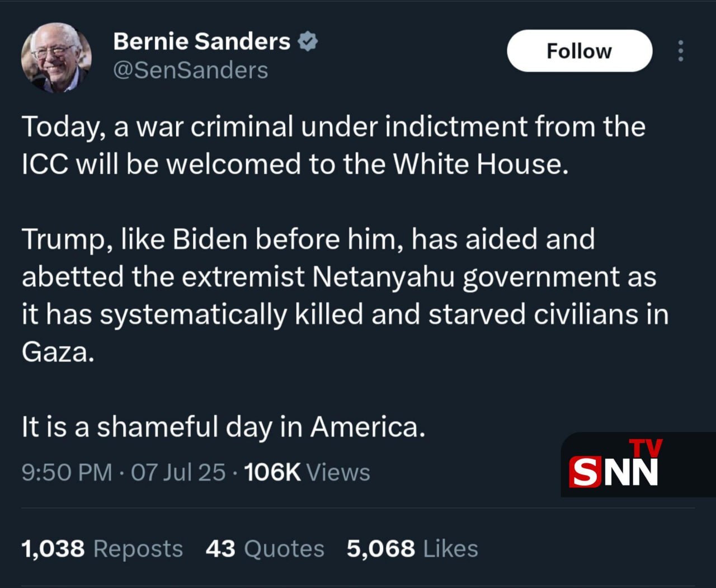Image resolution: width=716 pixels, height=588 pixels.
Task: Click the 9:50 PM timestamp
Action: tap(67, 472)
